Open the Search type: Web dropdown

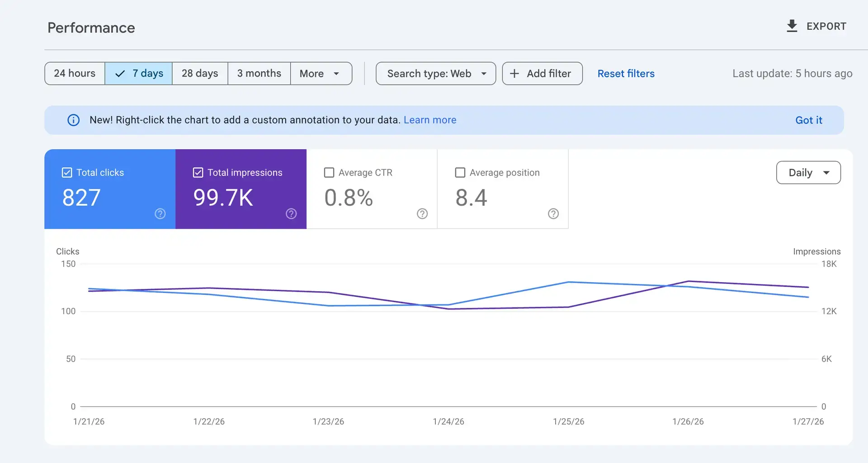pos(435,73)
